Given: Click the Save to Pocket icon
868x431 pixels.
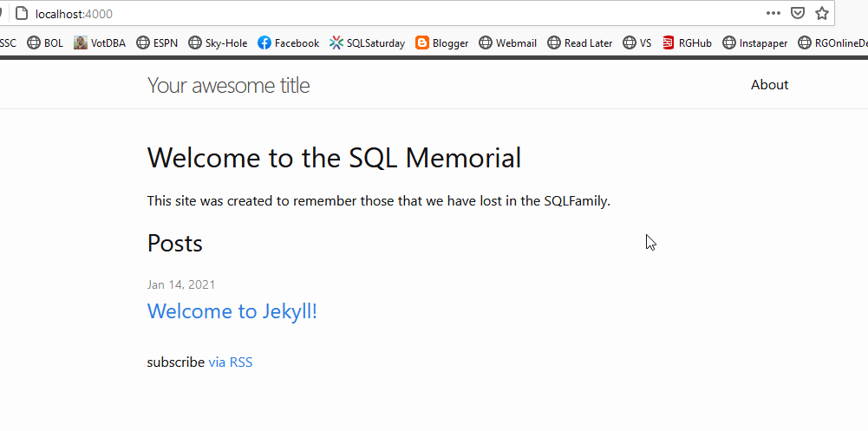Looking at the screenshot, I should tap(798, 13).
